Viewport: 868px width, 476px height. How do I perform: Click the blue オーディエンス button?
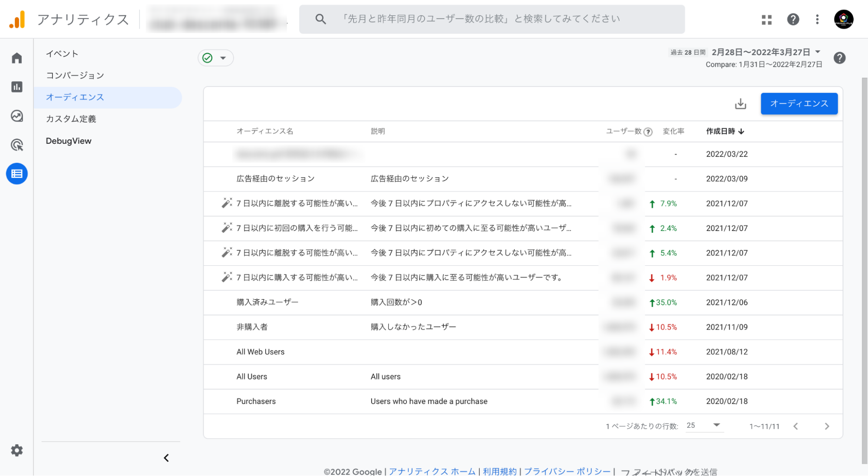click(x=799, y=104)
